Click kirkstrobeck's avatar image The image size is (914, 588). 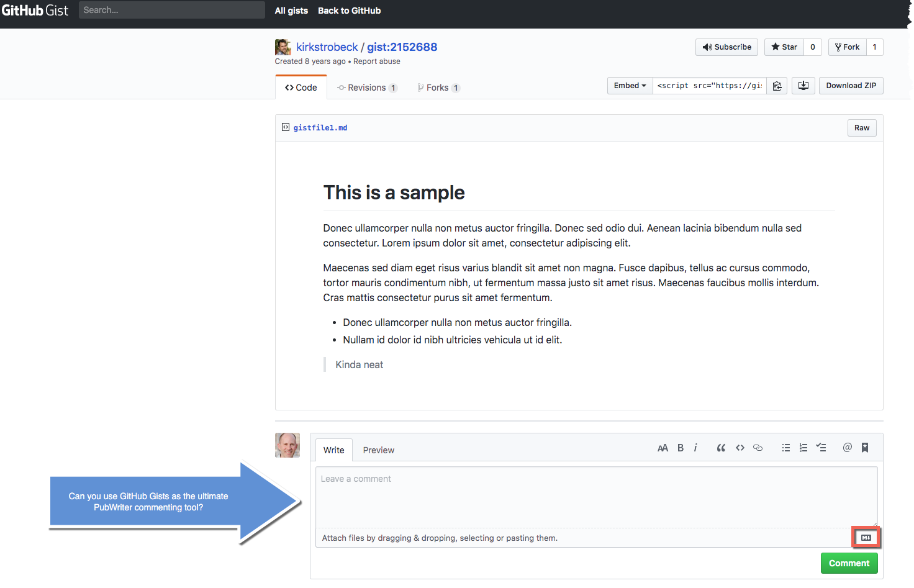283,47
